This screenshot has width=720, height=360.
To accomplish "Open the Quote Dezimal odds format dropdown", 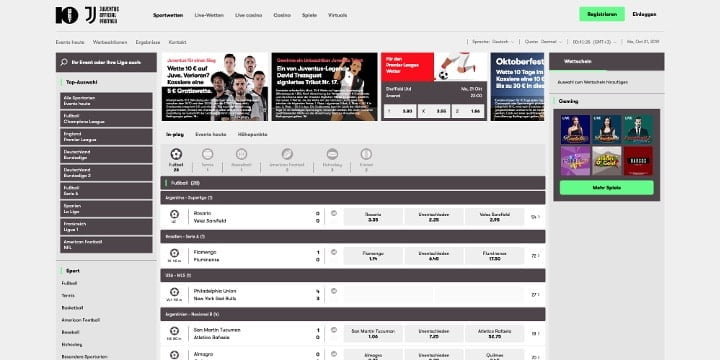I will pos(543,42).
